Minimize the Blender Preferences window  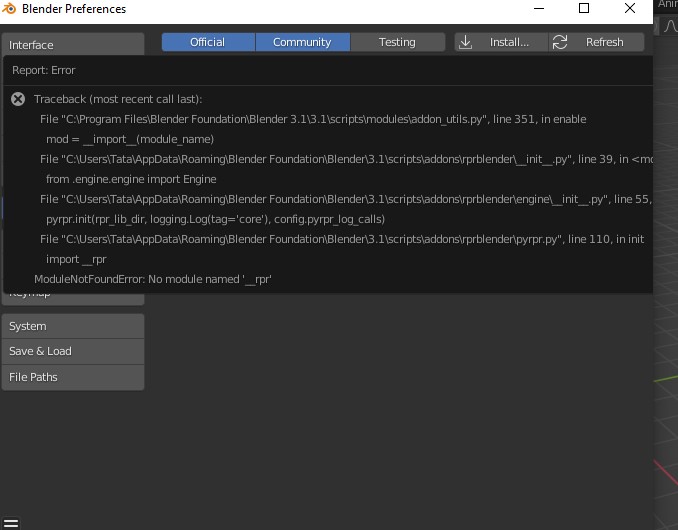(x=539, y=8)
